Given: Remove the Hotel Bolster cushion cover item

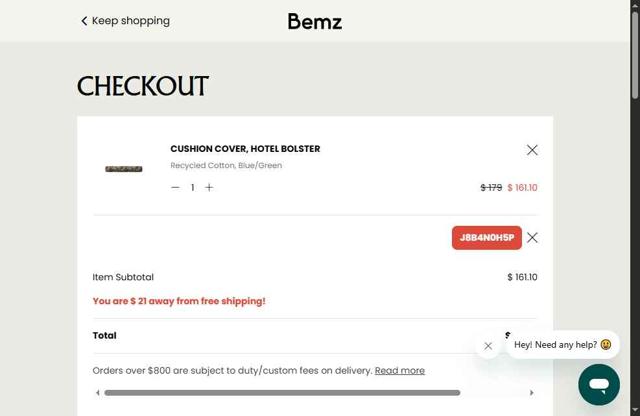Looking at the screenshot, I should 532,150.
